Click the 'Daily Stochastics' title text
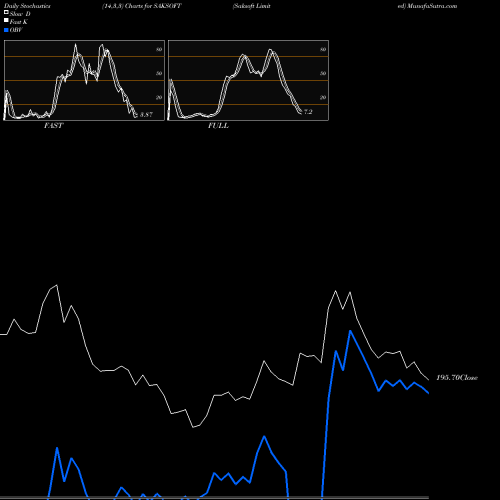Image resolution: width=500 pixels, height=500 pixels. coord(27,6)
